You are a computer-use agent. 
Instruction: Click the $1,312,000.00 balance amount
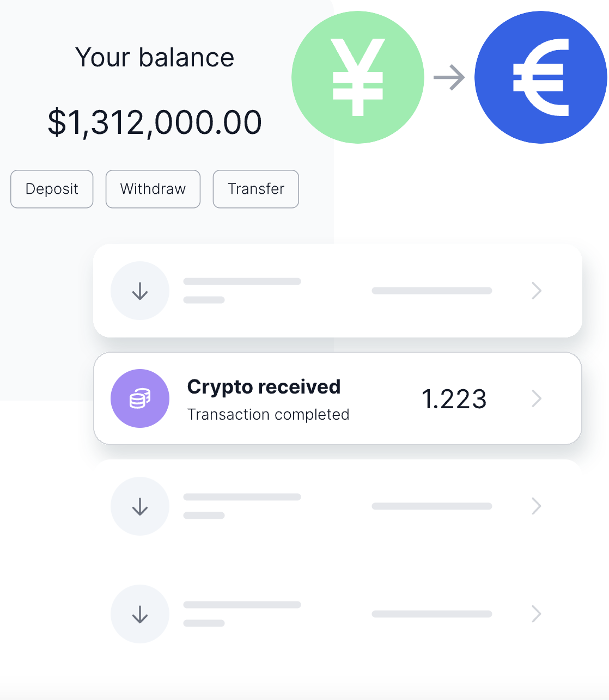point(155,122)
